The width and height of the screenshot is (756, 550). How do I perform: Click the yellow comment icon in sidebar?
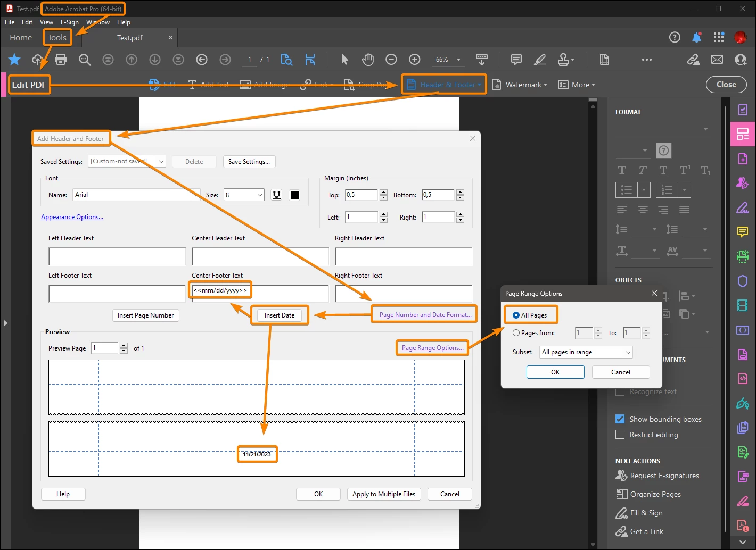(743, 232)
